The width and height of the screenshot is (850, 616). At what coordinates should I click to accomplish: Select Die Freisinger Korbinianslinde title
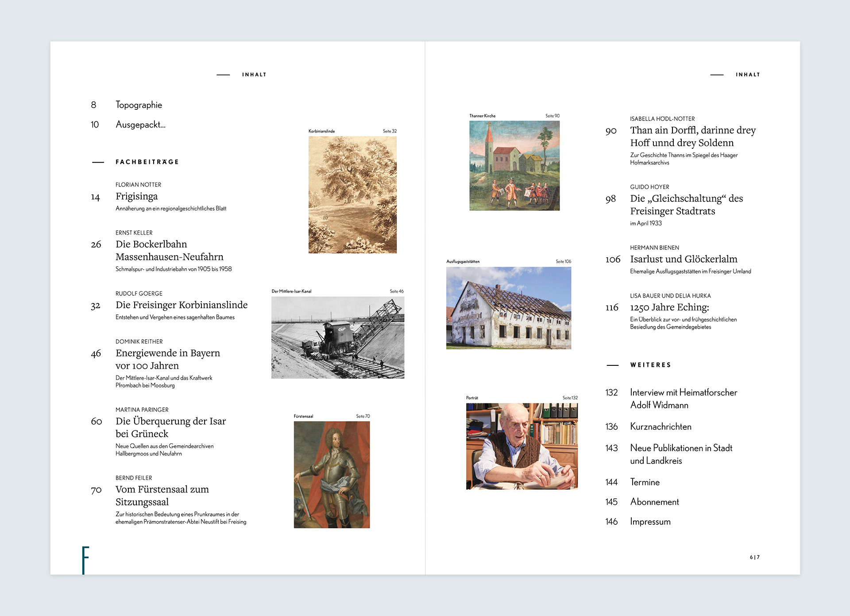pos(182,305)
